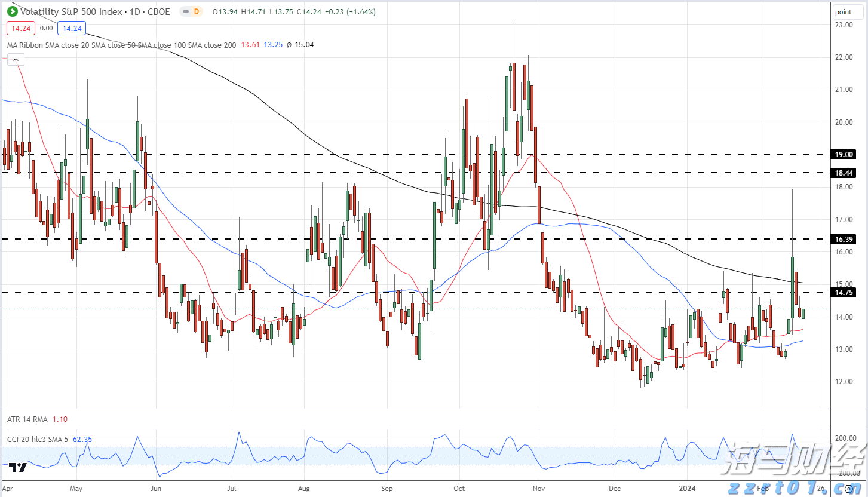Toggle the blue 14.24 buy price box
This screenshot has width=868, height=497.
[71, 28]
